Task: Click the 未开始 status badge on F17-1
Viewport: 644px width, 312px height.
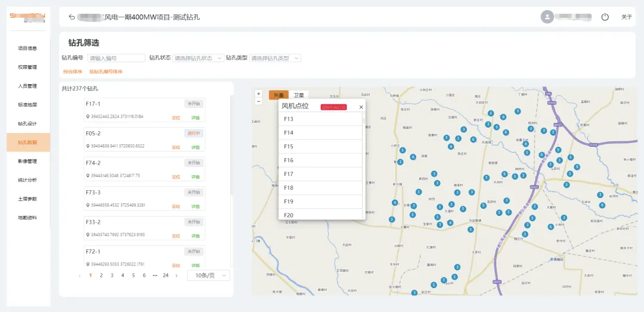Action: tap(194, 104)
